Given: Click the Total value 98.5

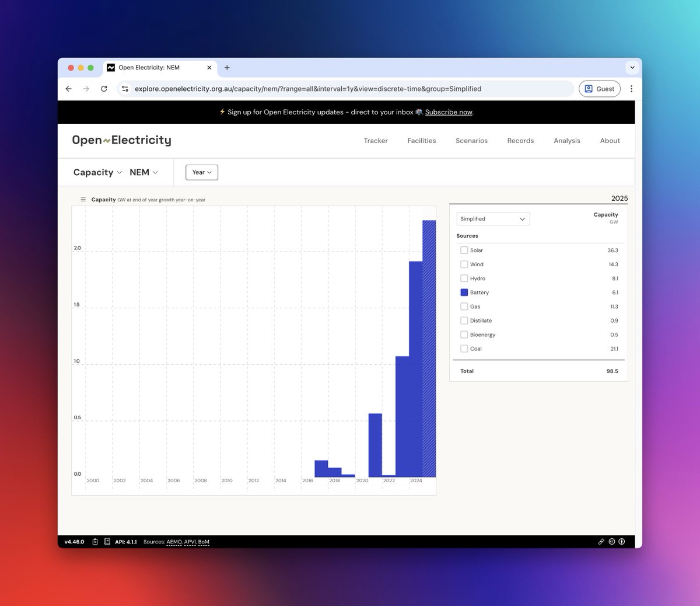Looking at the screenshot, I should 612,371.
